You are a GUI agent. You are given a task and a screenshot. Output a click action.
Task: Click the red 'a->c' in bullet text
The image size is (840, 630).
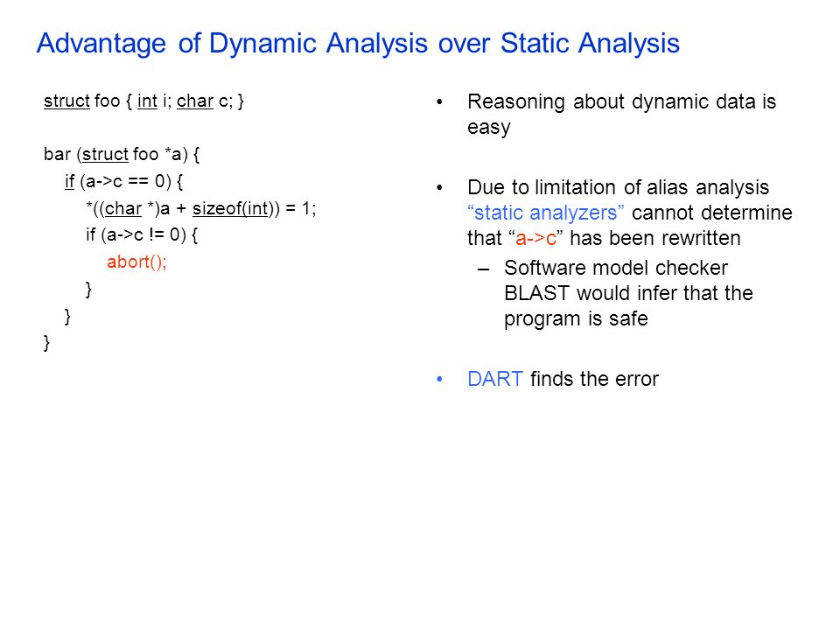point(535,238)
